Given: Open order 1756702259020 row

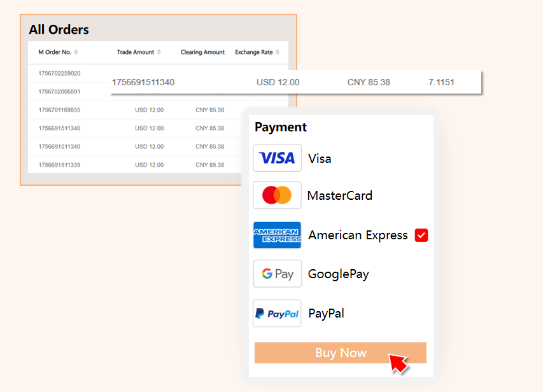Looking at the screenshot, I should pos(59,73).
